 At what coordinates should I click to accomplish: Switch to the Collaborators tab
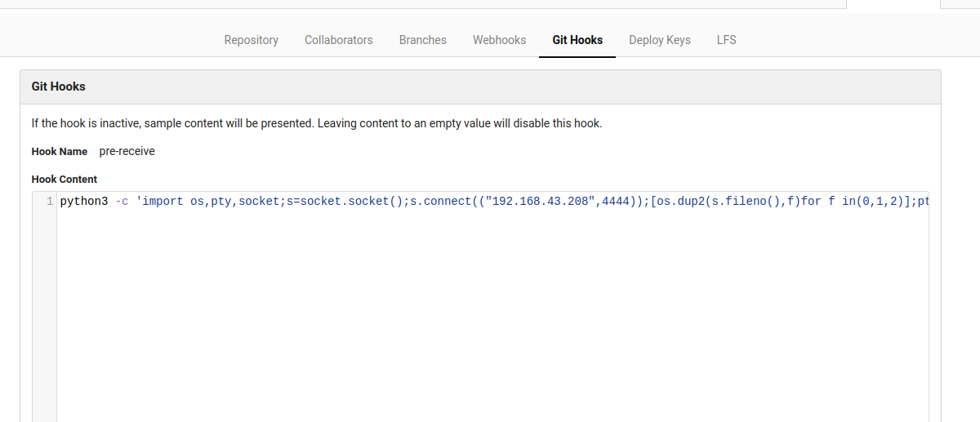pos(338,40)
